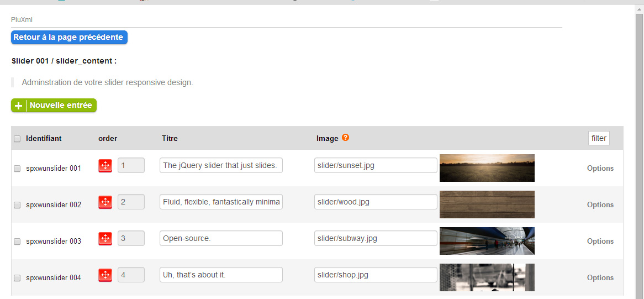Image resolution: width=644 pixels, height=299 pixels.
Task: Expand Options in the wood.jpg row
Action: coord(600,204)
